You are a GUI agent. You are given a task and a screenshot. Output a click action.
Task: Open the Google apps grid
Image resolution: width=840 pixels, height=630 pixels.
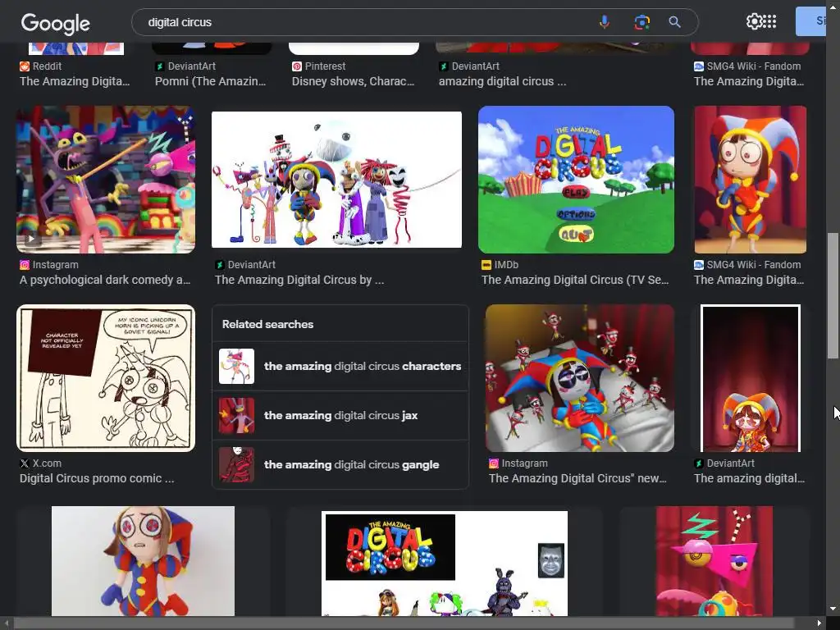(769, 21)
